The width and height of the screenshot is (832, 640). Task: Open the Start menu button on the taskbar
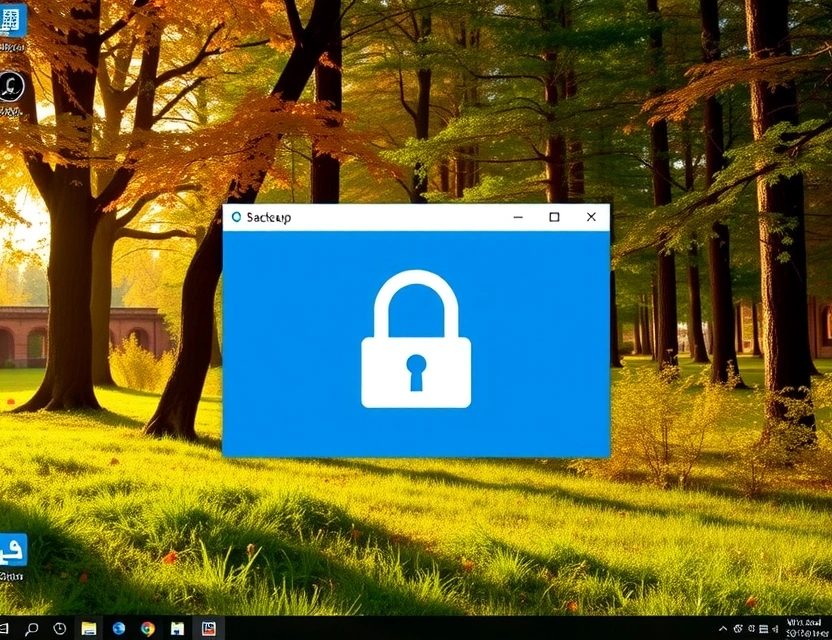coord(3,629)
